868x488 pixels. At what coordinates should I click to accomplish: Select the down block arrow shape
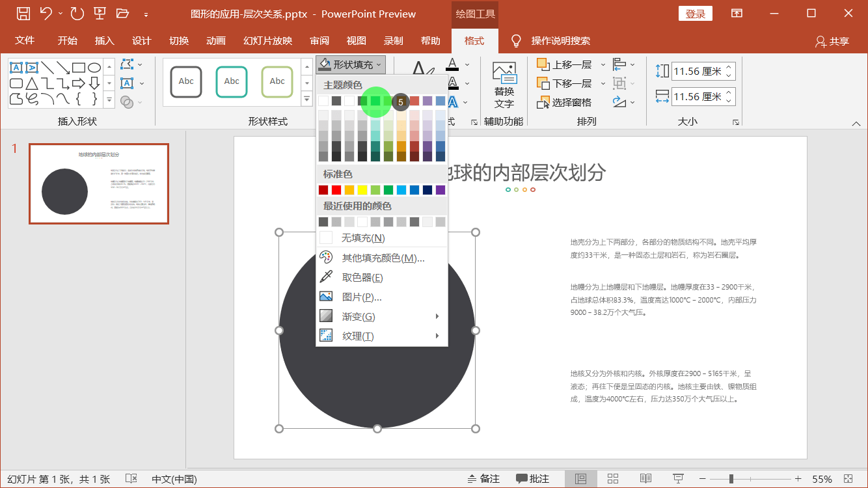click(x=94, y=83)
